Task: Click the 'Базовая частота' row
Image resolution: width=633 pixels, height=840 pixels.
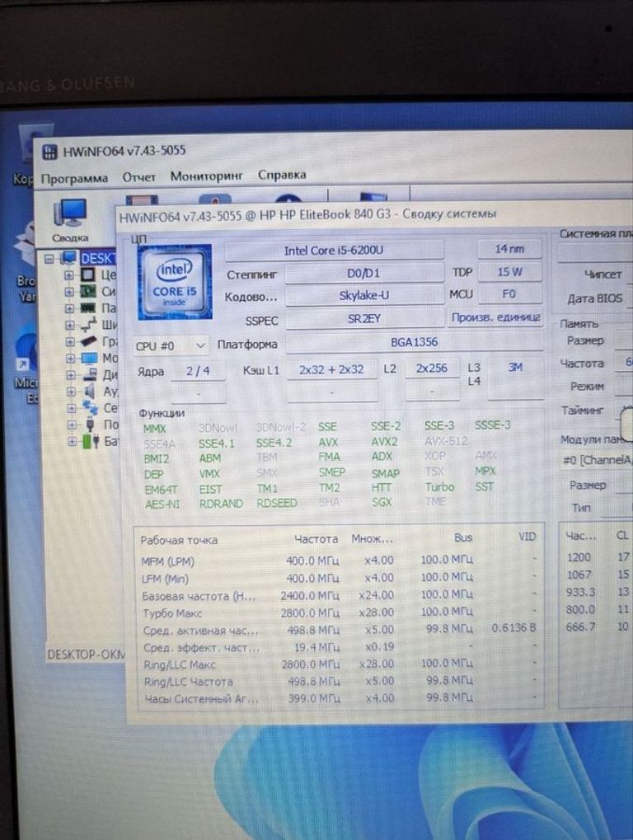Action: pyautogui.click(x=337, y=595)
